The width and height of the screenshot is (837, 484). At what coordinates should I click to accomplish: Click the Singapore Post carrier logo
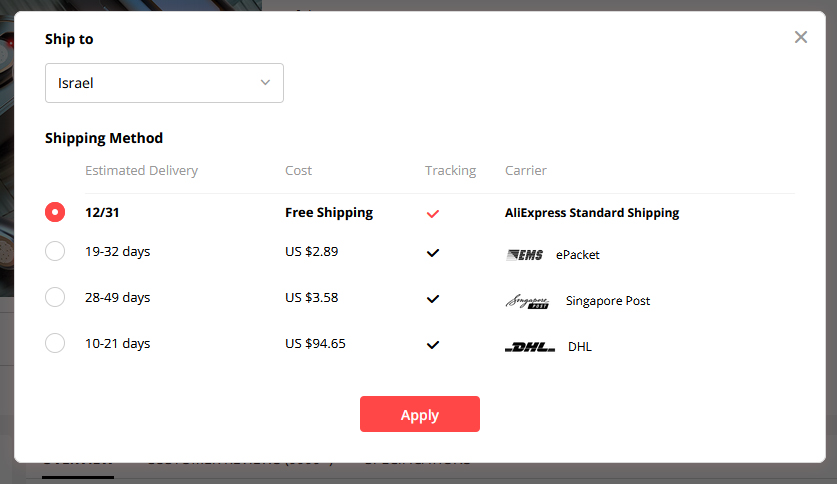point(527,301)
